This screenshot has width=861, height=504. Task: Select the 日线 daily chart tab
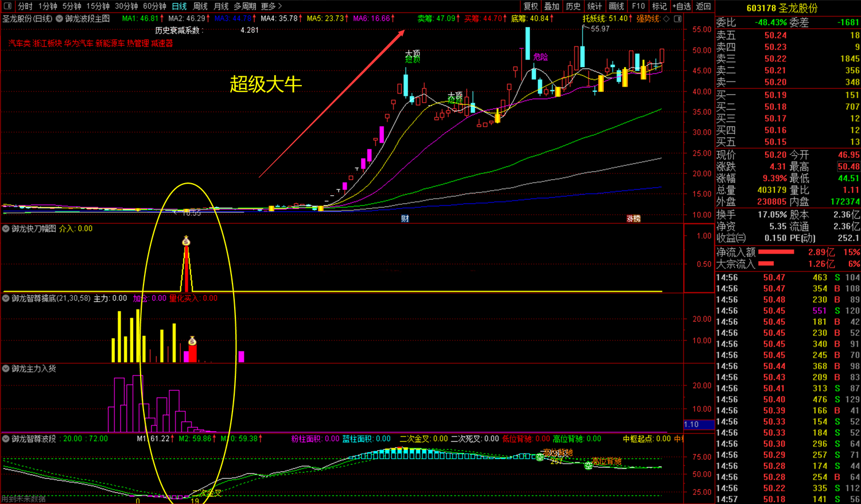(180, 6)
